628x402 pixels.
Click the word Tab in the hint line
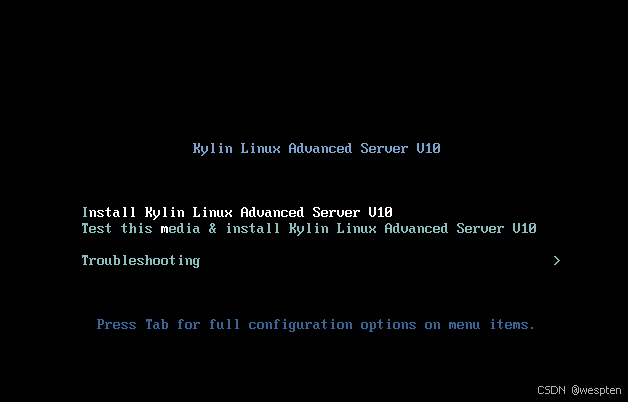pos(157,324)
